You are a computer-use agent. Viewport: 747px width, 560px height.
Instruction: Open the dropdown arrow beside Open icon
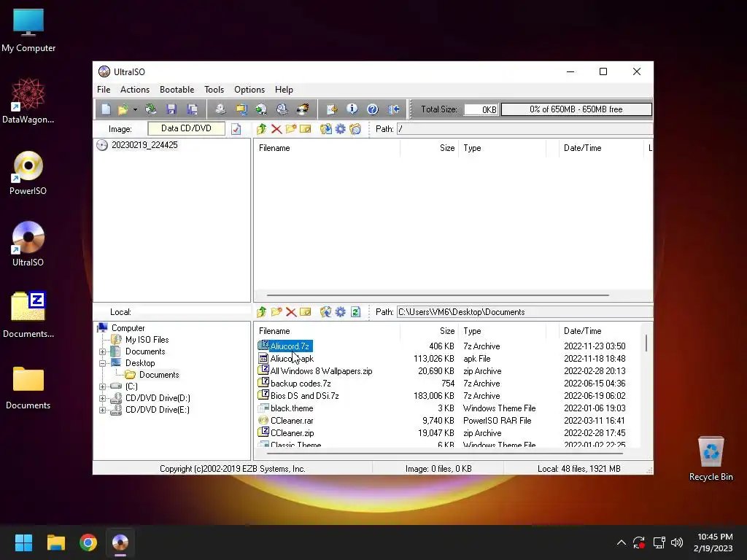tap(135, 110)
